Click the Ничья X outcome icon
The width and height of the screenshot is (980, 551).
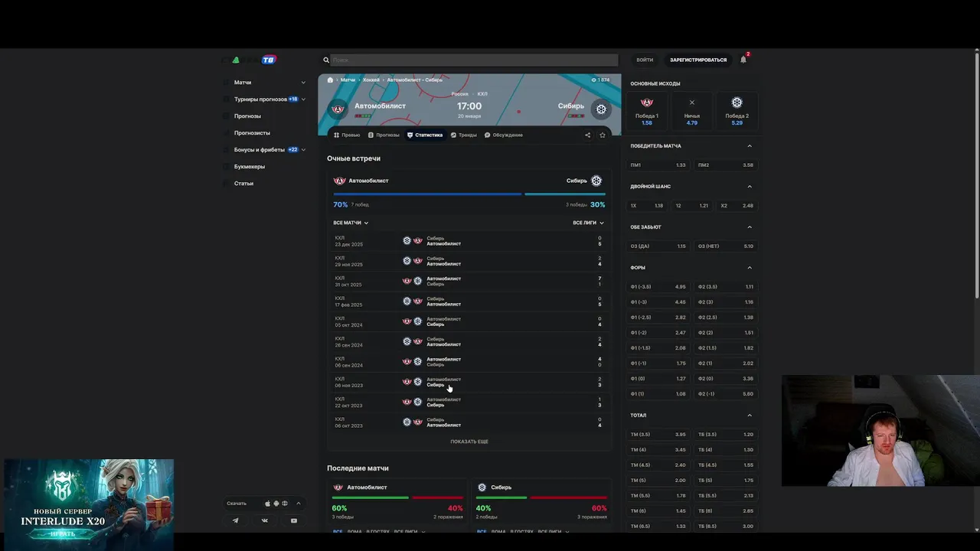point(692,103)
